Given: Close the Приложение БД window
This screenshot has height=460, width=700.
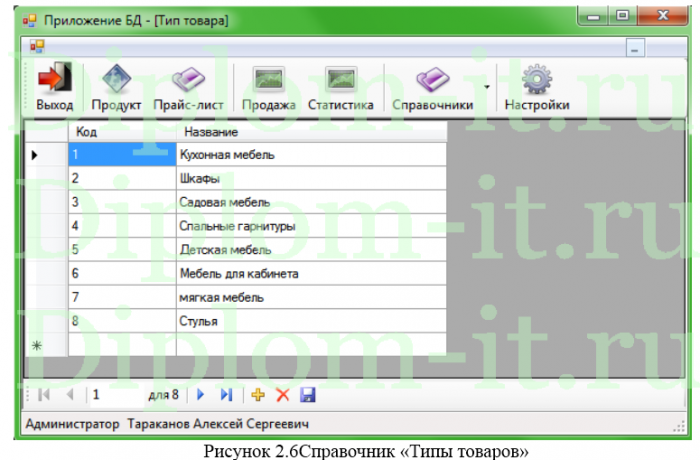Looking at the screenshot, I should click(663, 16).
